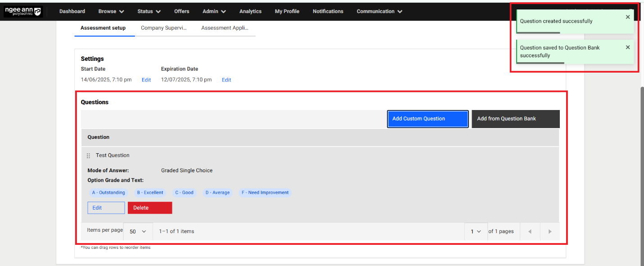Open the Admin dropdown menu
This screenshot has width=644, height=266.
pyautogui.click(x=214, y=11)
